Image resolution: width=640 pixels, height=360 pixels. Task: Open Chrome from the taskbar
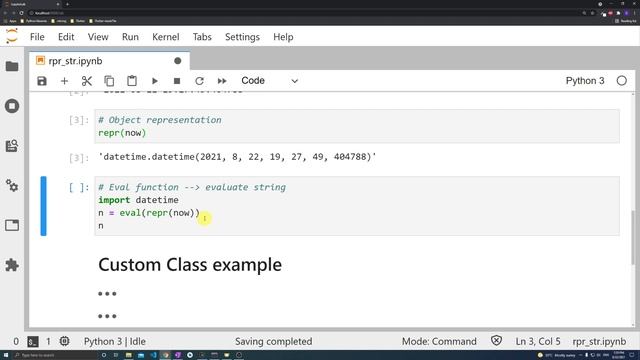tap(165, 355)
